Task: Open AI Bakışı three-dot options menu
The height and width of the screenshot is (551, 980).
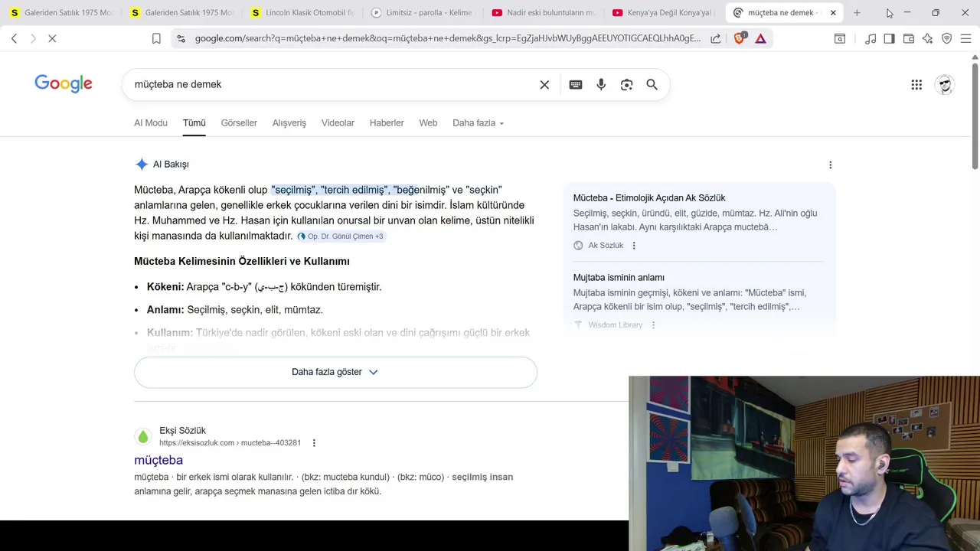Action: tap(830, 165)
